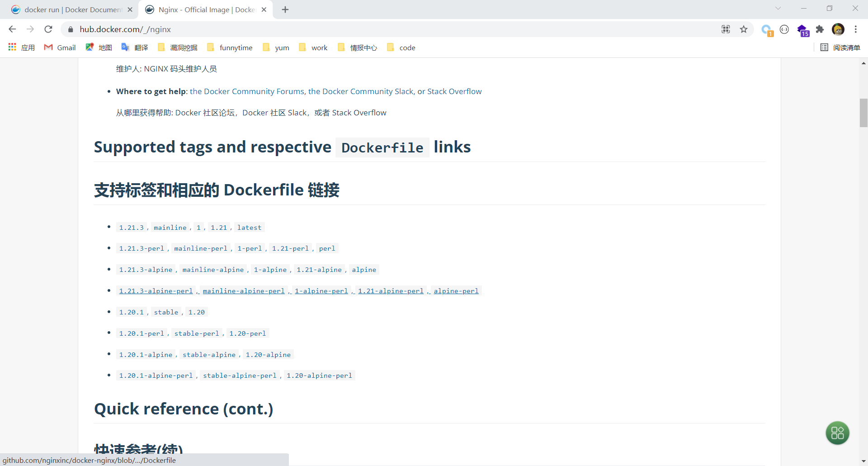Open the 翻译 translate bookmark

[x=135, y=48]
